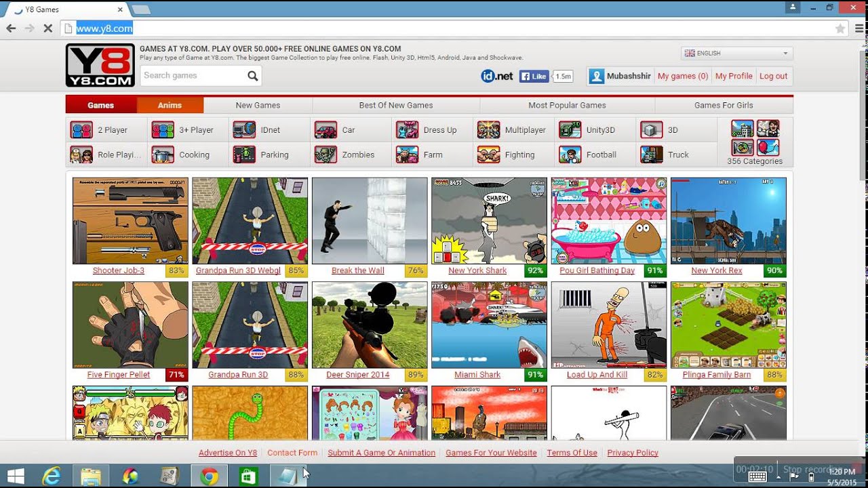Stop loading page with X button
868x488 pixels.
point(47,28)
